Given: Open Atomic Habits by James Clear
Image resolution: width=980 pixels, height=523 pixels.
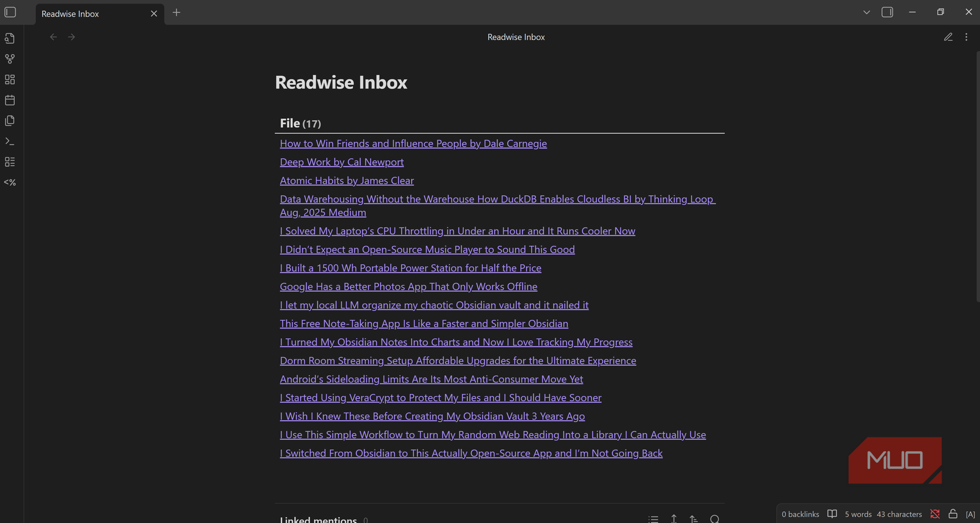Looking at the screenshot, I should coord(347,180).
